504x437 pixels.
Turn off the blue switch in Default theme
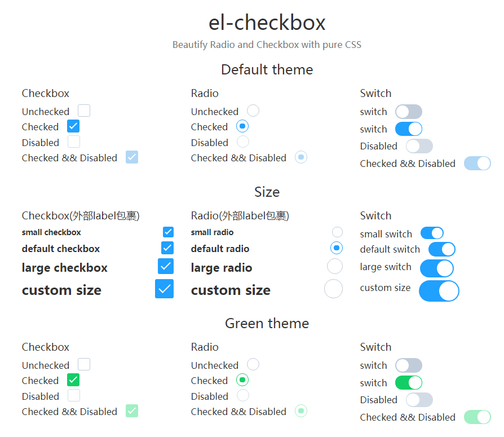tap(409, 129)
